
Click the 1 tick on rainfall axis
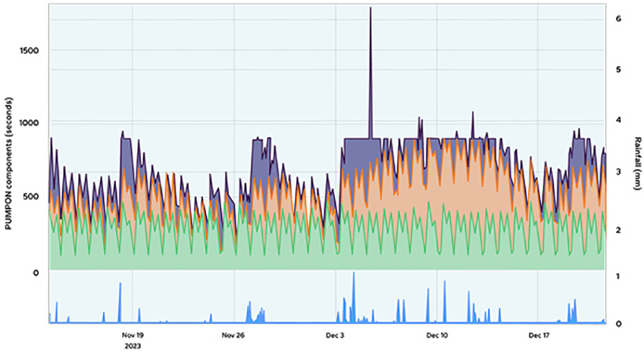pyautogui.click(x=619, y=277)
